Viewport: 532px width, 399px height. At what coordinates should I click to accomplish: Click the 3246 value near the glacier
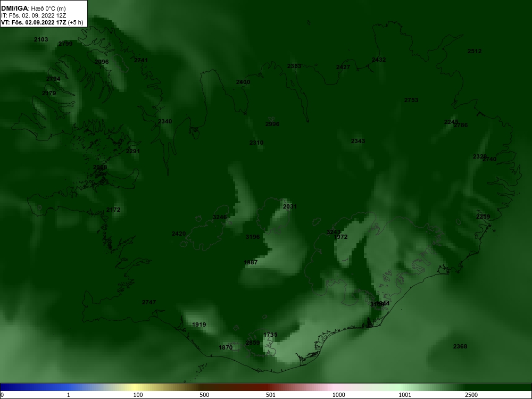(220, 217)
